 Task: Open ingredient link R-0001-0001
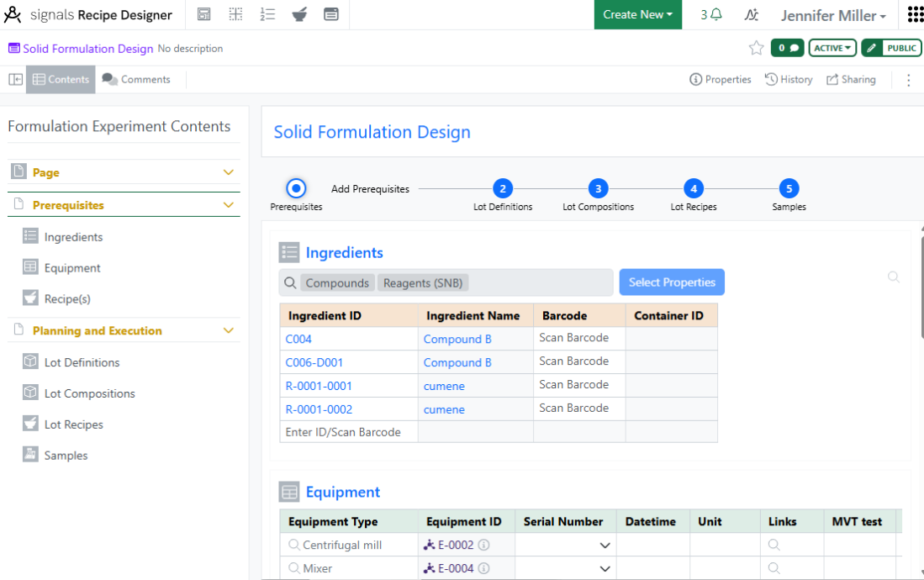pos(319,386)
